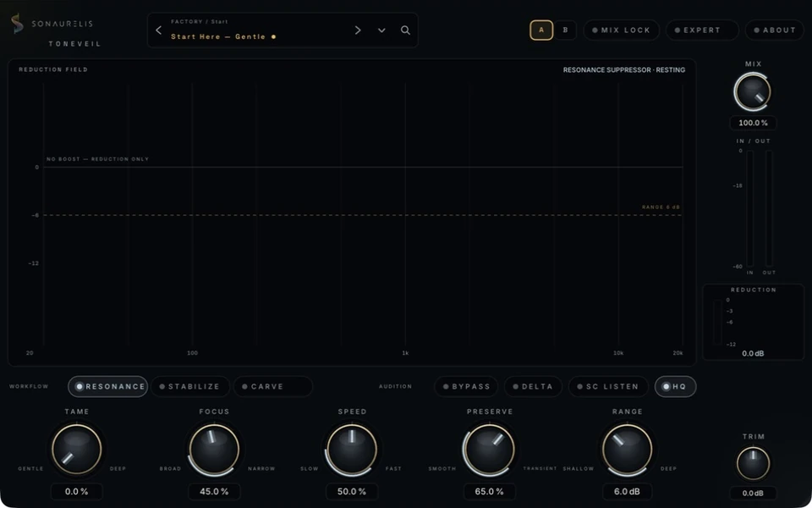Click the TAME knob
The width and height of the screenshot is (812, 508).
tap(77, 450)
